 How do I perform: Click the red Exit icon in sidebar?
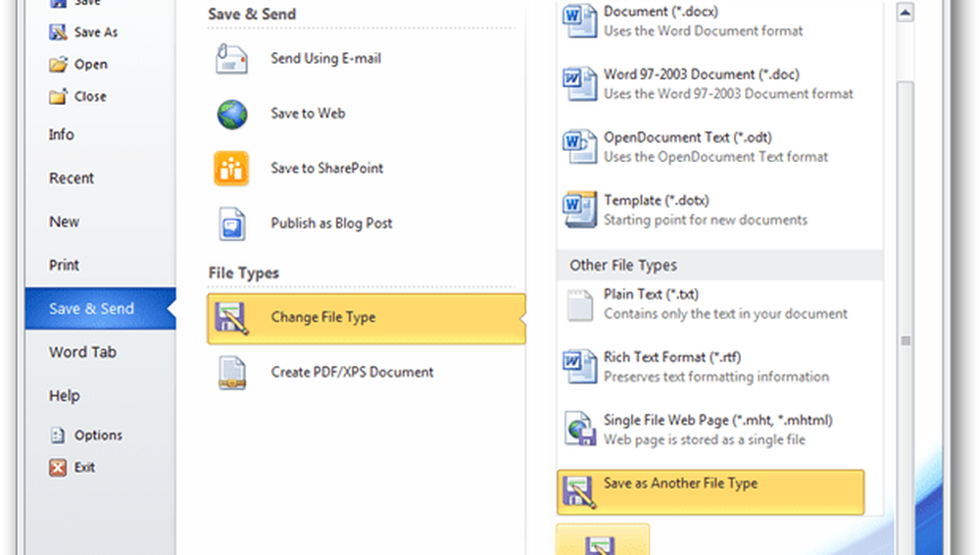[x=58, y=468]
